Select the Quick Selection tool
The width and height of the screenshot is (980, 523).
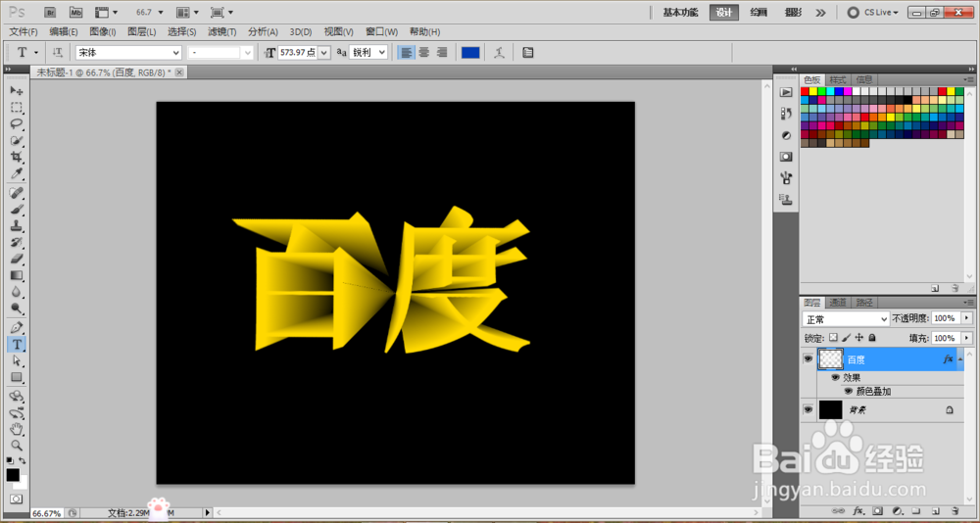point(17,140)
